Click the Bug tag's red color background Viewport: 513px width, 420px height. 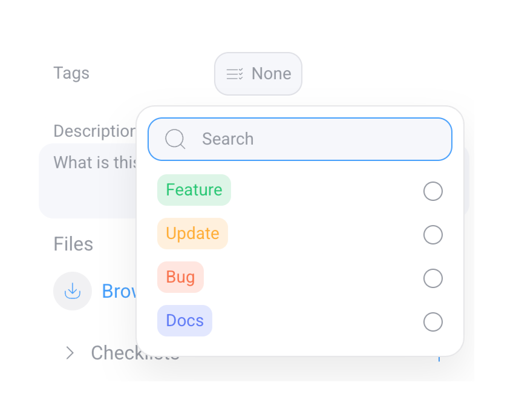(180, 277)
